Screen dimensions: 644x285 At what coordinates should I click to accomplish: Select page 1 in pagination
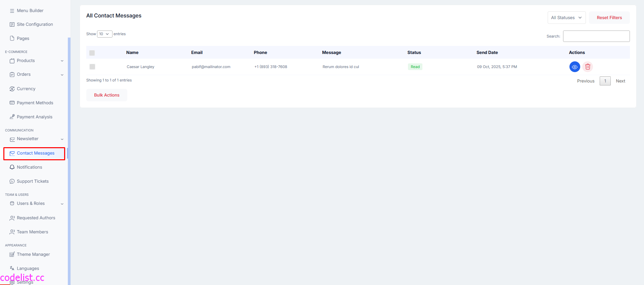pos(605,81)
